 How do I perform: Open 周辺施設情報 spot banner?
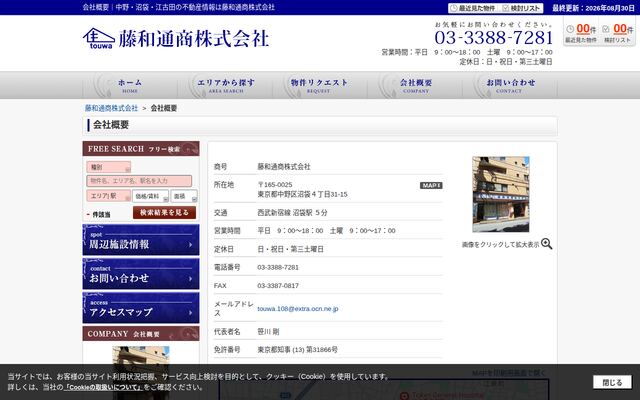coord(141,240)
